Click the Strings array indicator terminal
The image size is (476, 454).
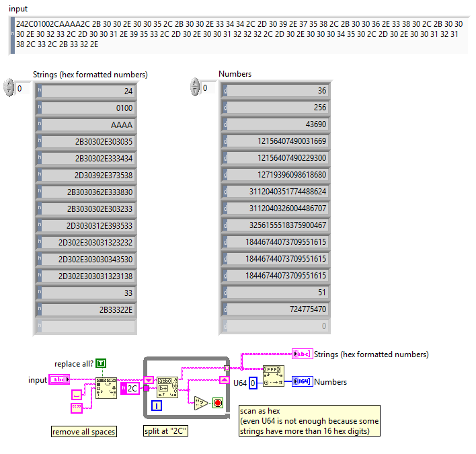tap(302, 354)
